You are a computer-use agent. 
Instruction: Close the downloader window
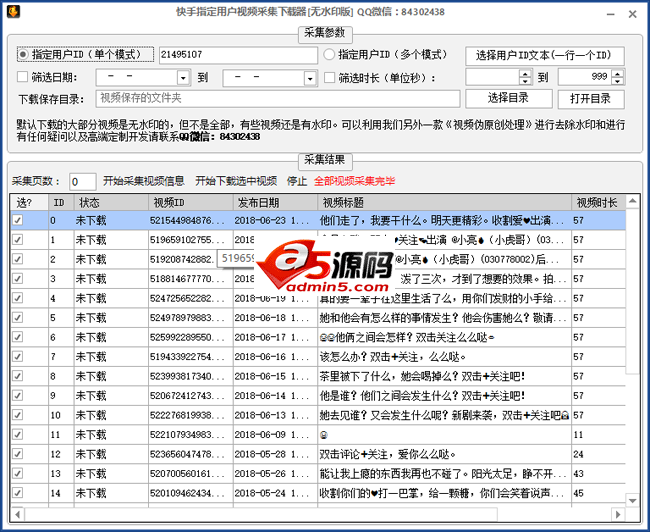[x=633, y=14]
